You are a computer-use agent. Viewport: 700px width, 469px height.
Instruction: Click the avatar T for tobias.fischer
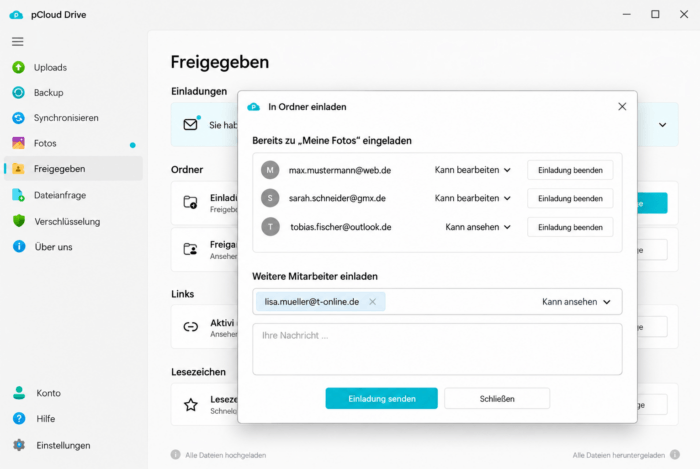270,227
